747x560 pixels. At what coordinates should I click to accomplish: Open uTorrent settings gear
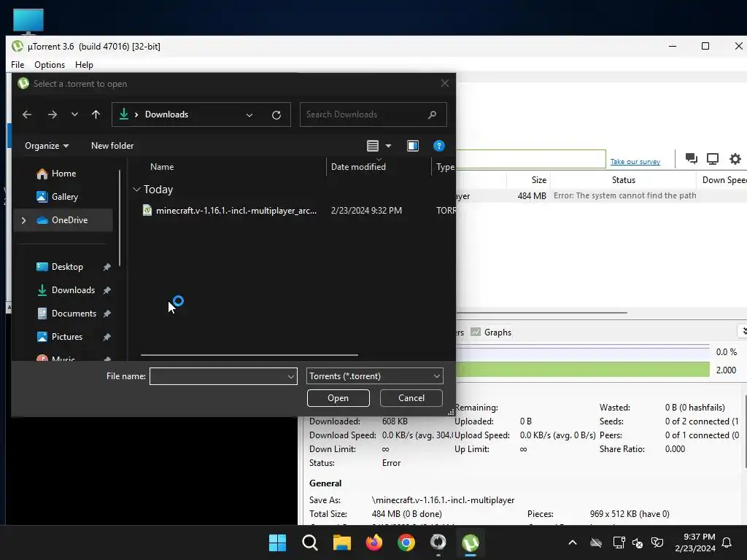(x=735, y=158)
